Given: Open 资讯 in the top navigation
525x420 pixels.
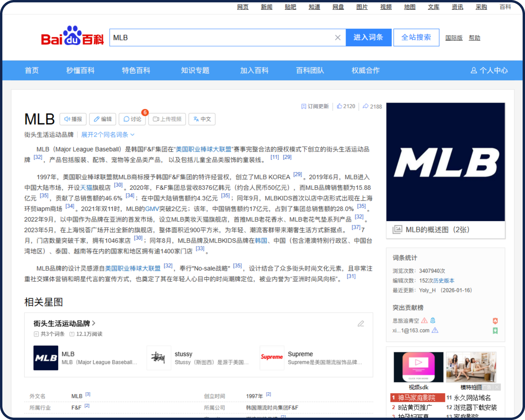Looking at the screenshot, I should point(457,7).
